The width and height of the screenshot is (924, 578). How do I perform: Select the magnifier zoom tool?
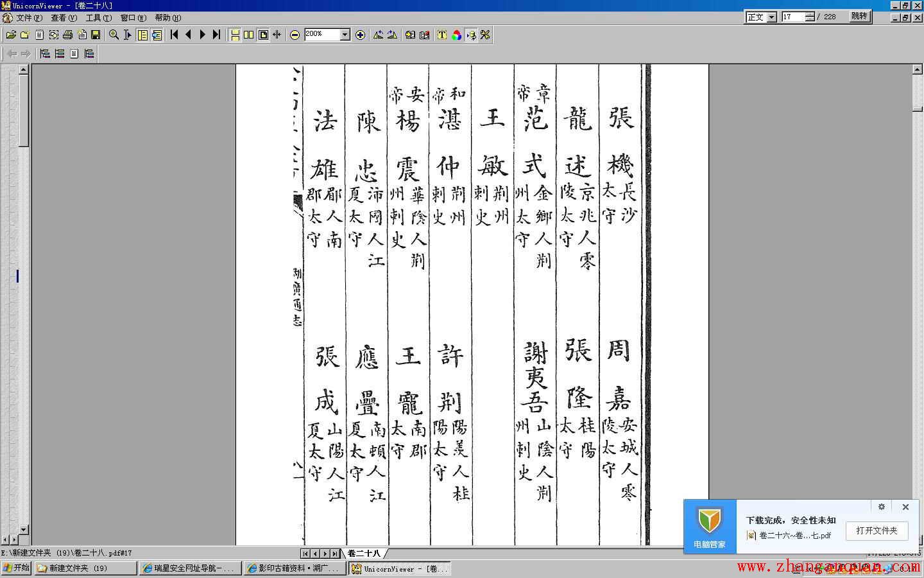[x=114, y=35]
